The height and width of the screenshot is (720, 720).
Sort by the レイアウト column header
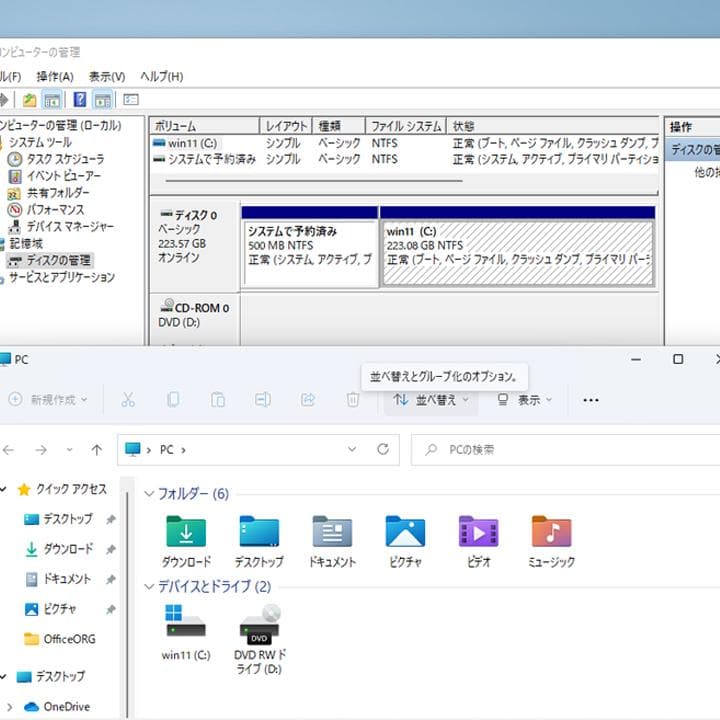[x=286, y=126]
